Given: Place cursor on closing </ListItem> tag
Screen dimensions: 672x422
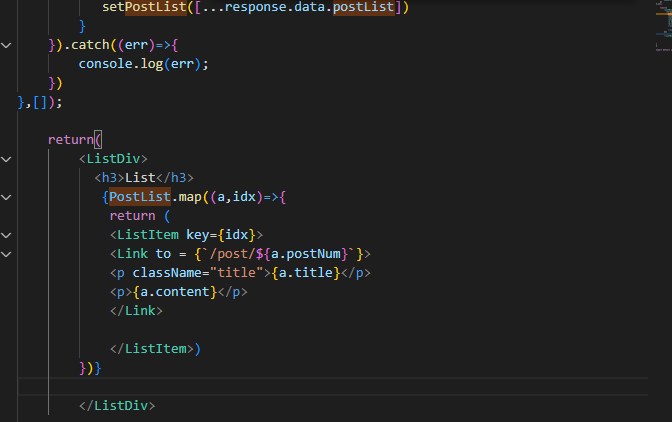Looking at the screenshot, I should tap(152, 349).
